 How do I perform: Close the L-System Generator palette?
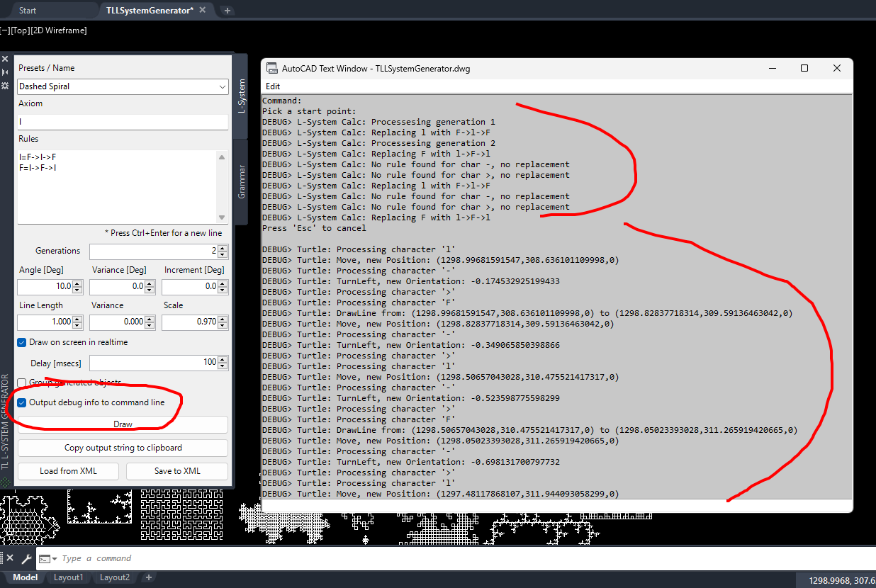[x=5, y=60]
